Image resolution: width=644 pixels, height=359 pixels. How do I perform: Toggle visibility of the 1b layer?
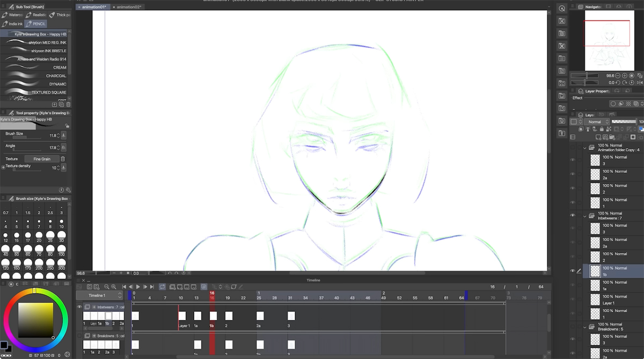pos(572,271)
